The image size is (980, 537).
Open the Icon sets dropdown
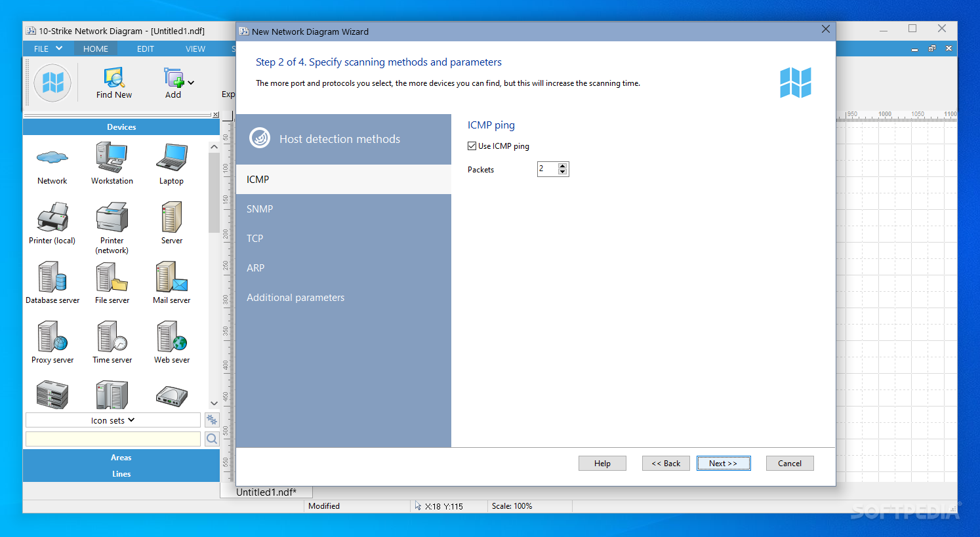[113, 420]
